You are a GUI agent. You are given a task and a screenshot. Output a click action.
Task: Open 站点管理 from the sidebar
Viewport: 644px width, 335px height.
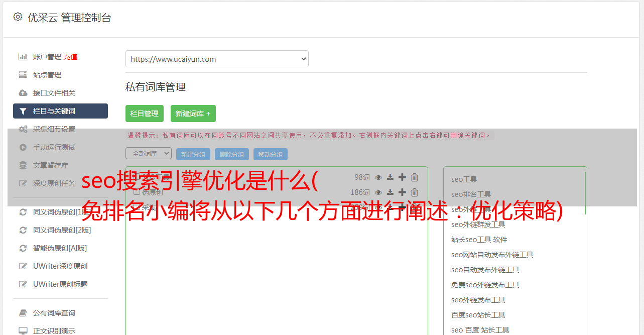tap(47, 75)
